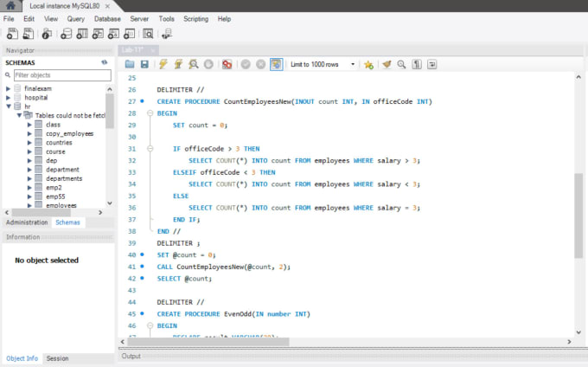Refresh the SCHEMAS list
The width and height of the screenshot is (588, 367).
coord(105,62)
